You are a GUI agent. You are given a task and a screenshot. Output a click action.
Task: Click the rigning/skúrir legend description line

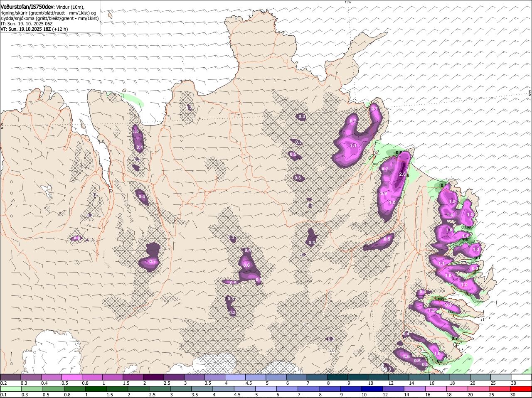point(49,13)
